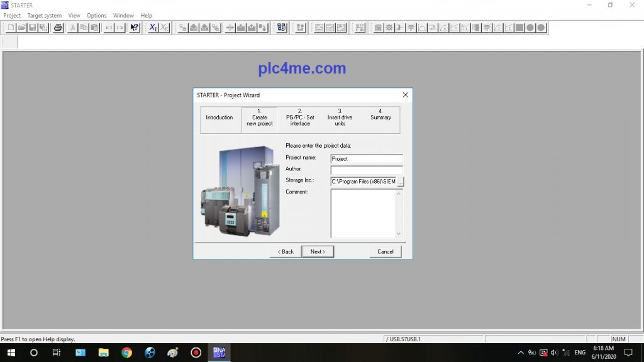Image resolution: width=644 pixels, height=362 pixels.
Task: Click the STARTER app icon in taskbar
Action: [219, 353]
